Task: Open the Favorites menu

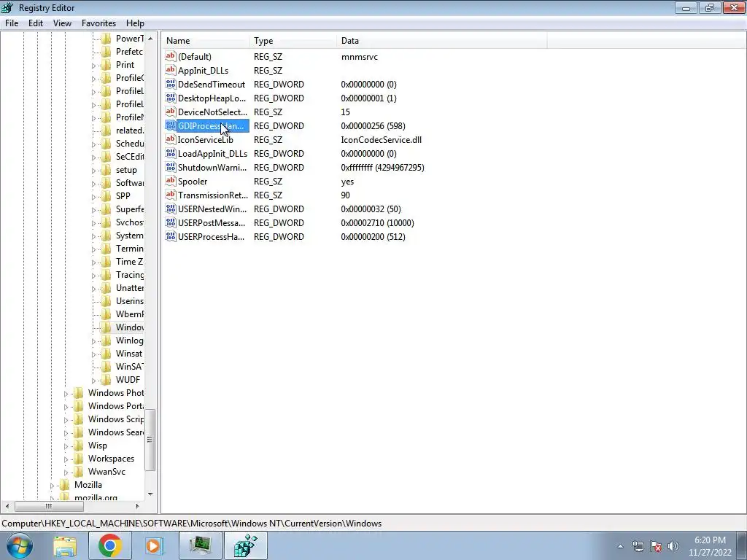Action: (x=98, y=23)
